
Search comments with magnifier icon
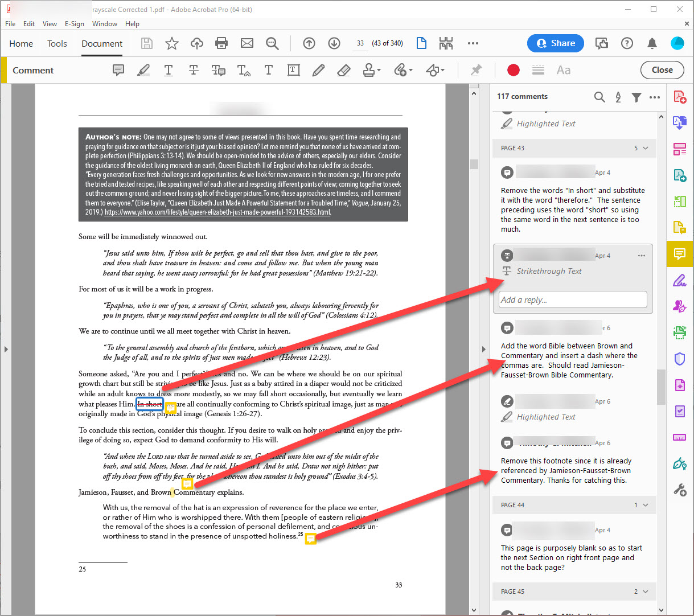[x=599, y=97]
